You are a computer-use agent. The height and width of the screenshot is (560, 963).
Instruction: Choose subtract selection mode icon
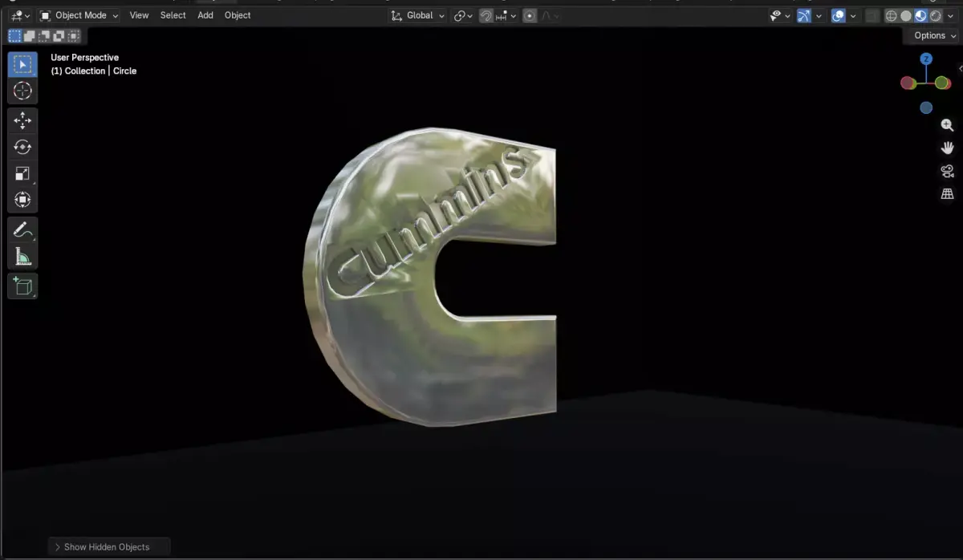(44, 35)
